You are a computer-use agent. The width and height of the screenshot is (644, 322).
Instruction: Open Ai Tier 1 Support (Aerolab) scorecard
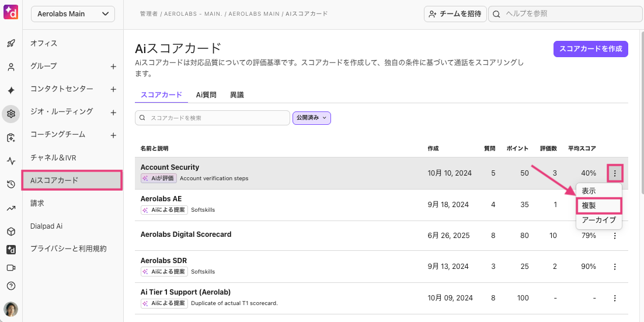[x=186, y=292]
